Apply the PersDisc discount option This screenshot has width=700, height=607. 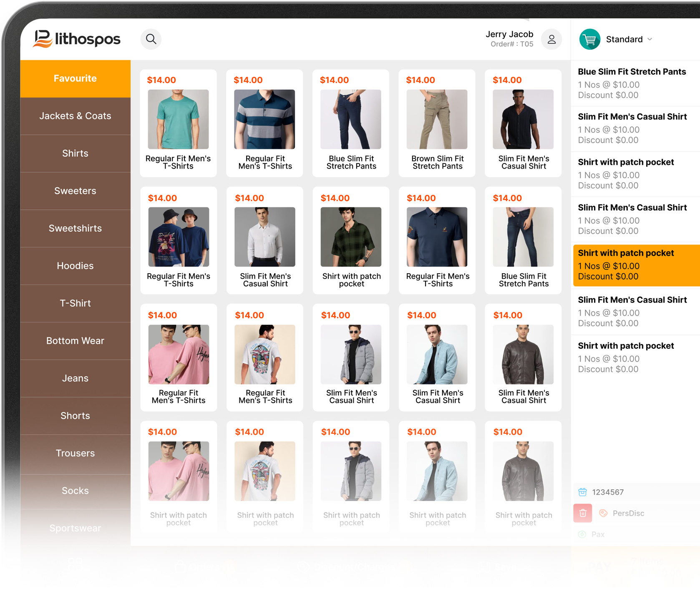(x=628, y=514)
